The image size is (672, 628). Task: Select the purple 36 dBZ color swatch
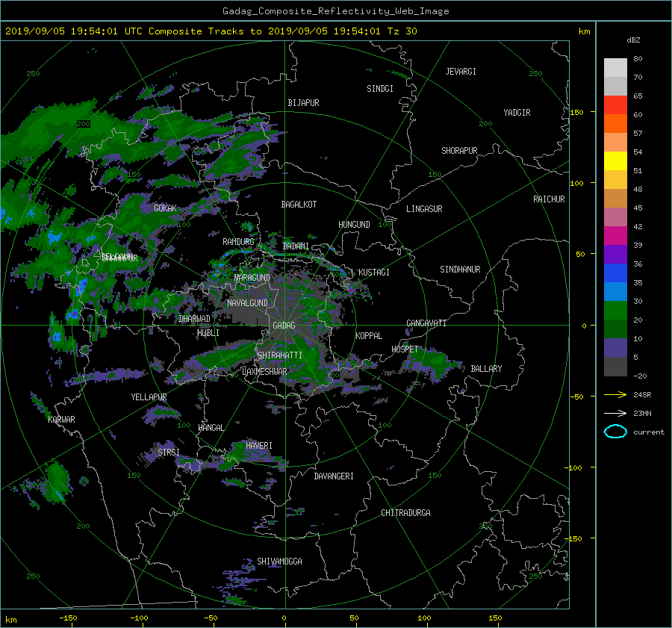pos(615,255)
